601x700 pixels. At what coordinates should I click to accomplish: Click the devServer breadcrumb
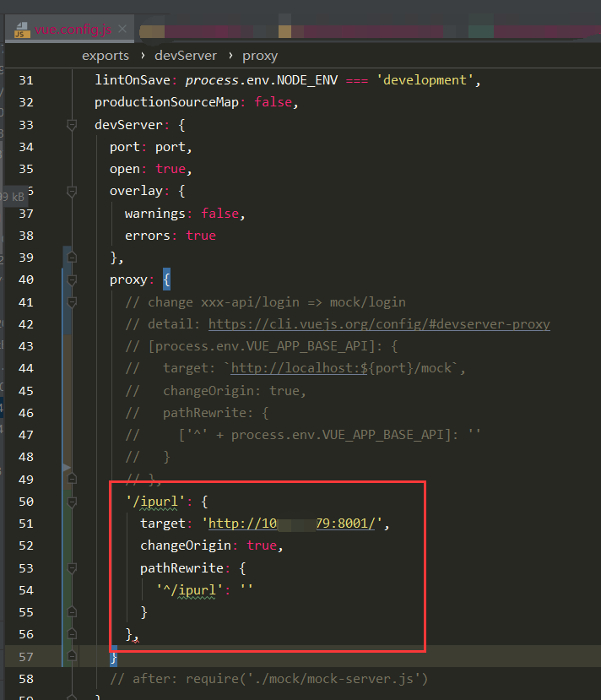click(186, 56)
